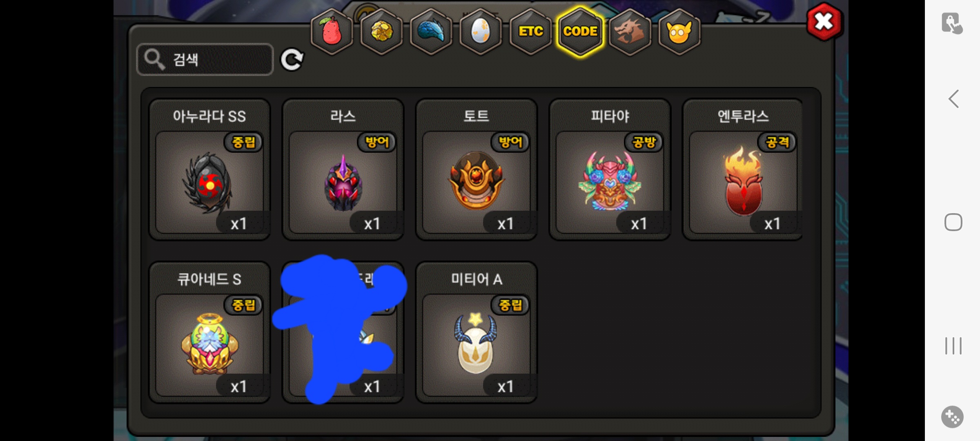980x441 pixels.
Task: Click the 검색 search input field
Action: (205, 60)
